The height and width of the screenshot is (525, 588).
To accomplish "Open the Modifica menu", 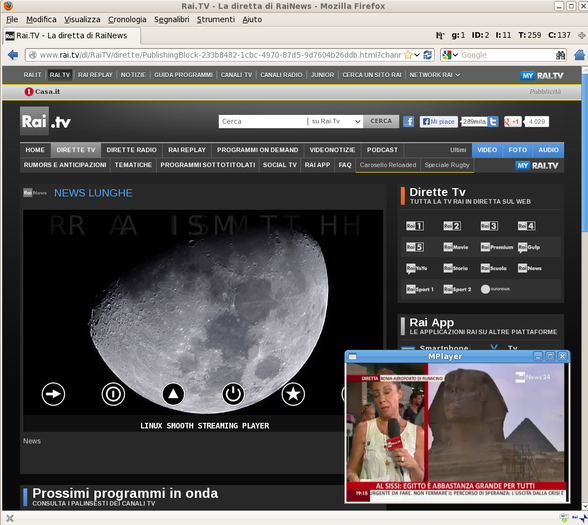I will (x=41, y=20).
